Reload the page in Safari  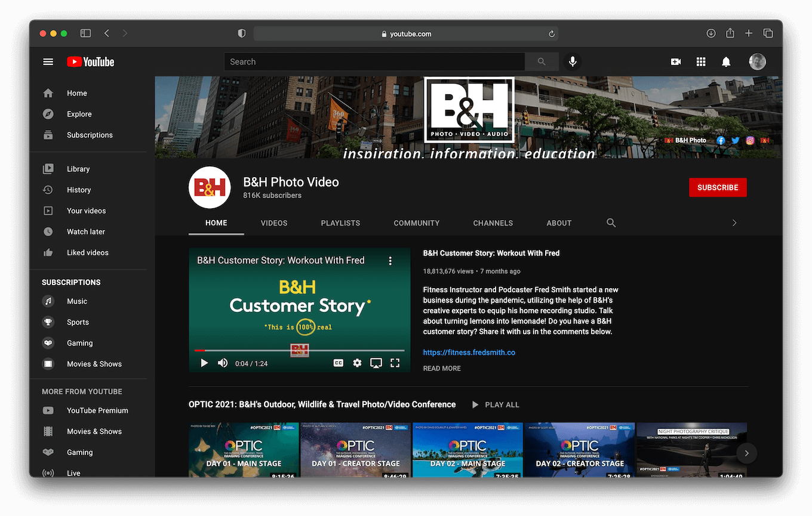click(x=552, y=34)
